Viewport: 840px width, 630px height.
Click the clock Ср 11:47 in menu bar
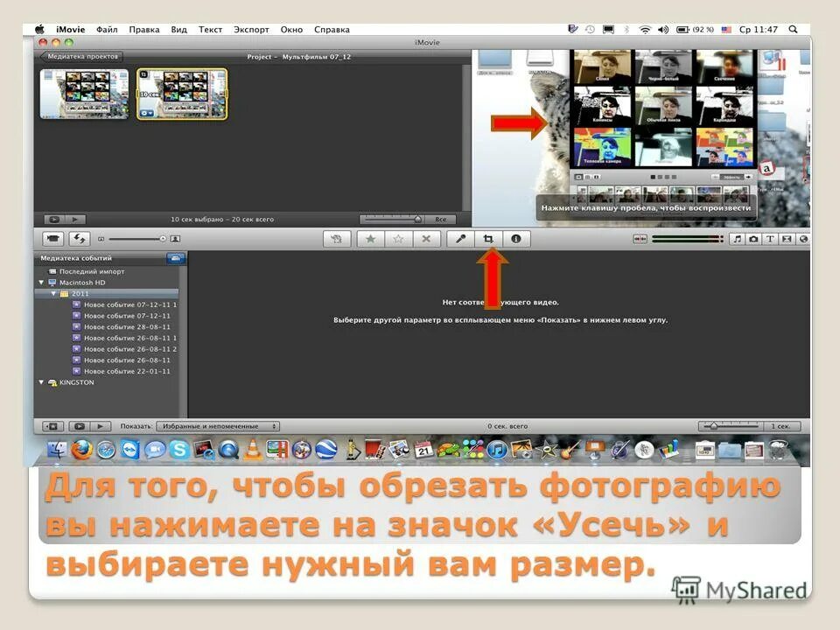pyautogui.click(x=759, y=30)
